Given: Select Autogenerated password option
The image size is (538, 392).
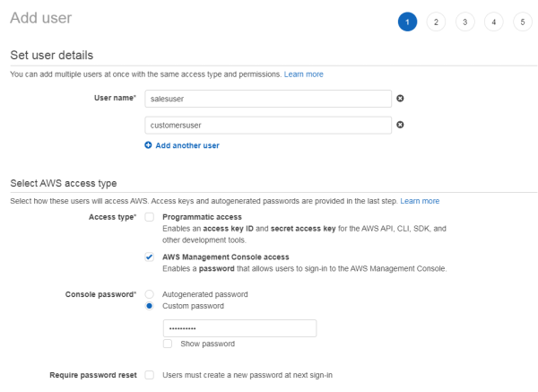Looking at the screenshot, I should coord(150,294).
